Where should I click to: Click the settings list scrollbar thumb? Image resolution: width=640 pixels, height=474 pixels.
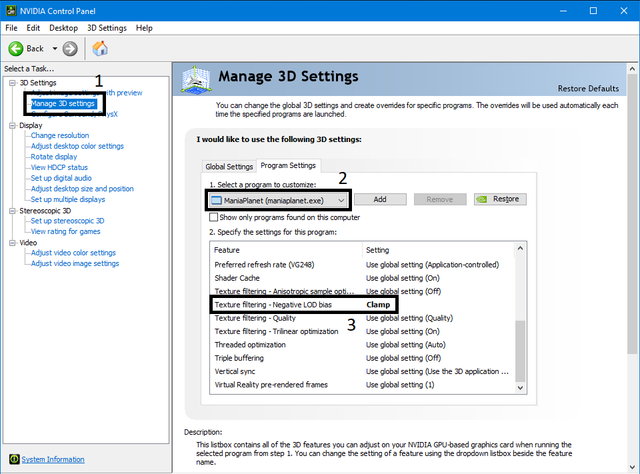click(520, 351)
